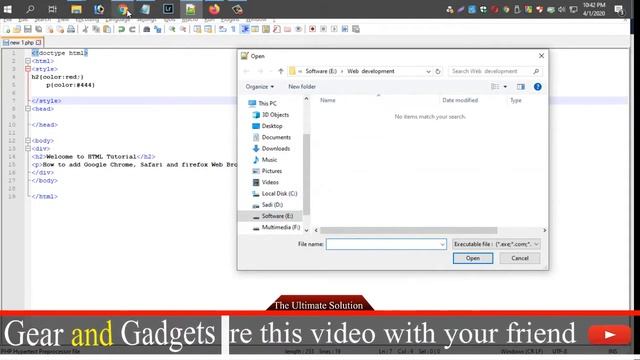Click the Save toolbar icon
Image resolution: width=640 pixels, height=360 pixels.
pyautogui.click(x=28, y=29)
